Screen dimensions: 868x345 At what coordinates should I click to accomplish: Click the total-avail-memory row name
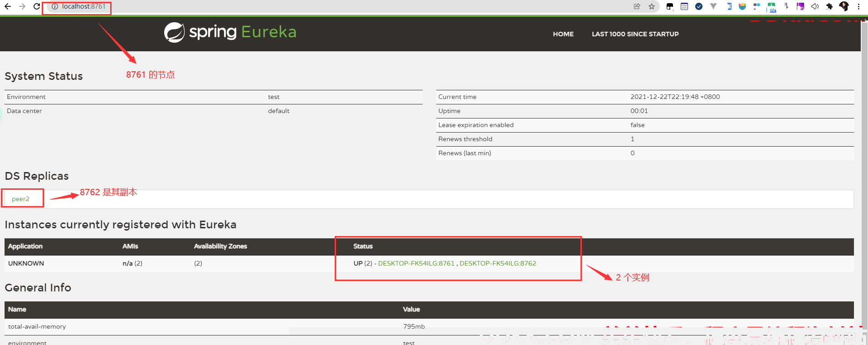coord(37,326)
